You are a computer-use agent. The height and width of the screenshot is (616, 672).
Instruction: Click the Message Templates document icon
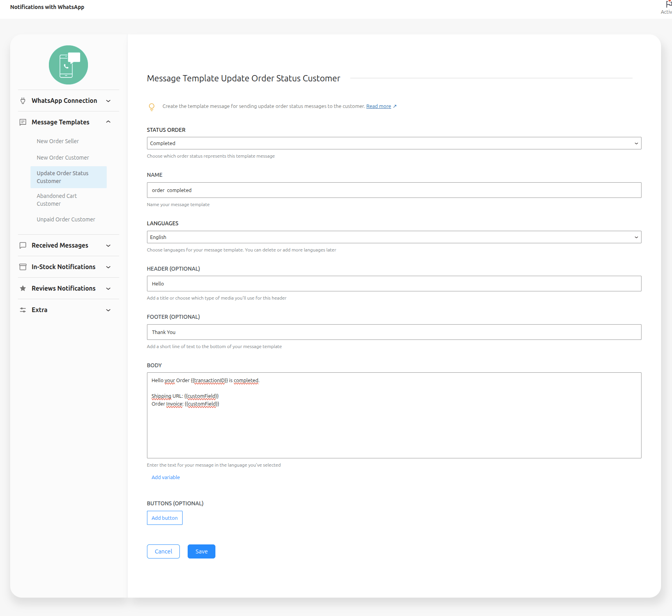(23, 122)
